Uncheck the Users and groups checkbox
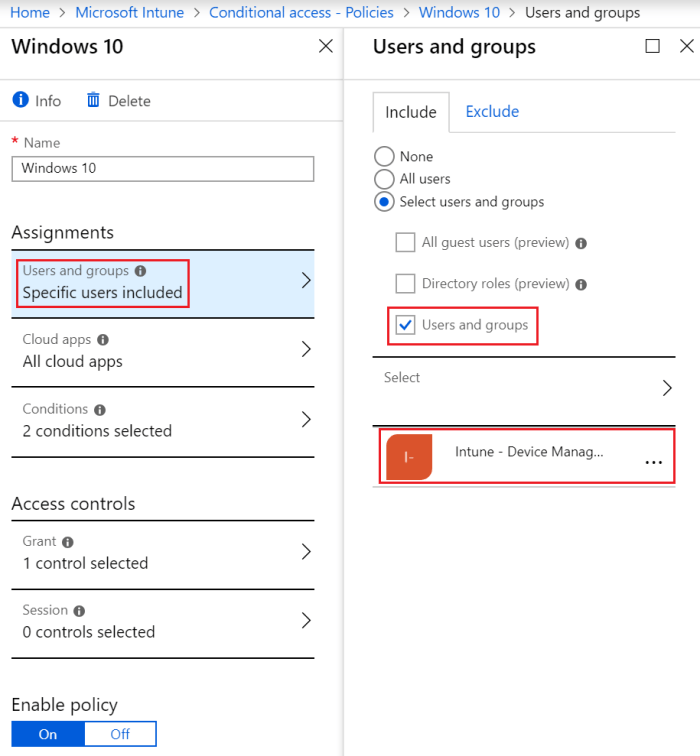This screenshot has width=700, height=756. point(405,325)
